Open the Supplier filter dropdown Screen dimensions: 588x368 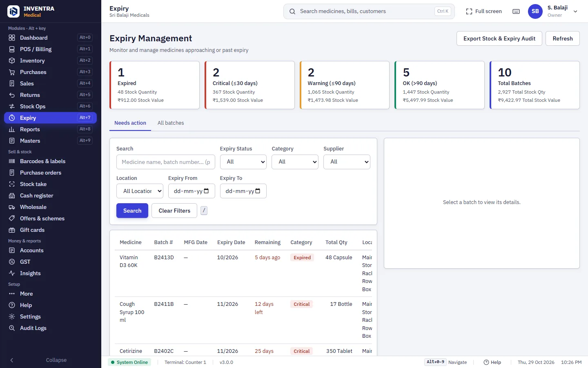pyautogui.click(x=347, y=162)
